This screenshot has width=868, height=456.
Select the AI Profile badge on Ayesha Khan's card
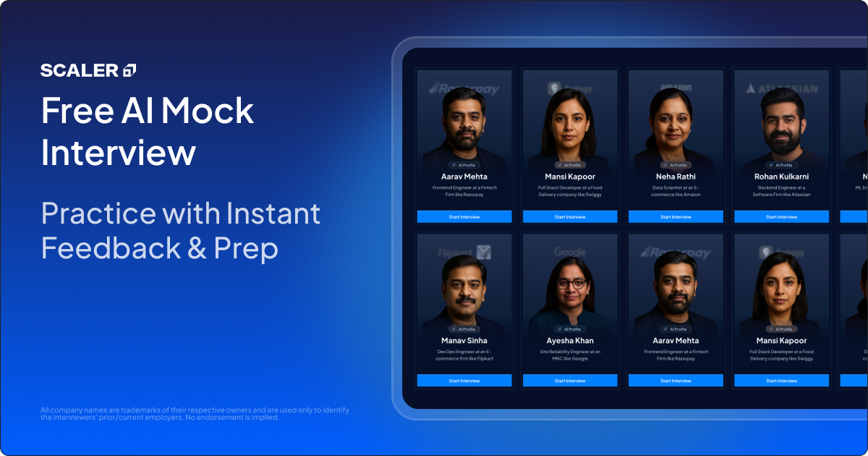(569, 329)
